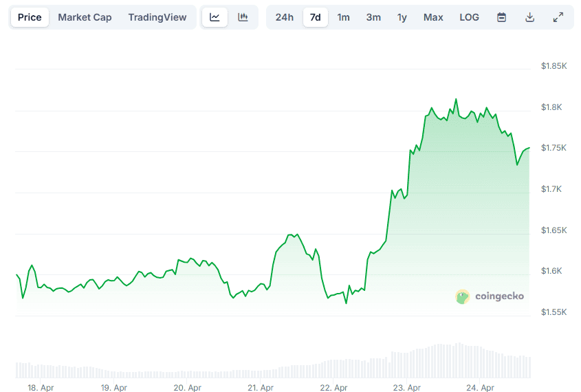Click the 22. Apr date label
581x392 pixels.
333,388
